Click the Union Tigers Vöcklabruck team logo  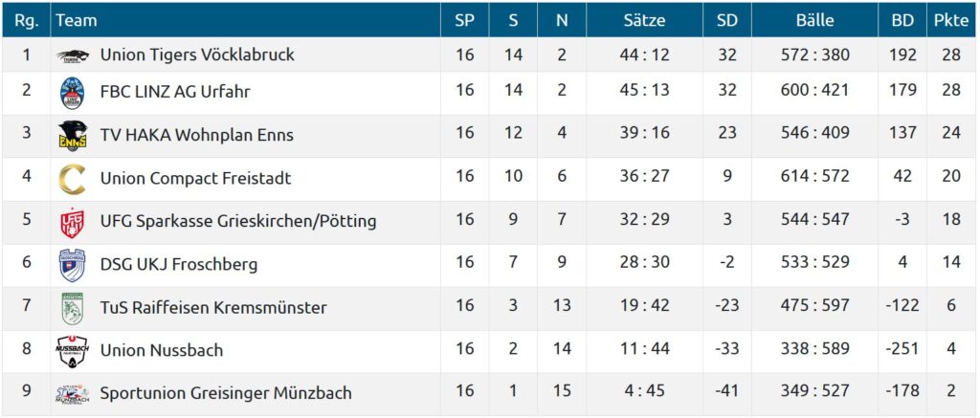[x=73, y=55]
